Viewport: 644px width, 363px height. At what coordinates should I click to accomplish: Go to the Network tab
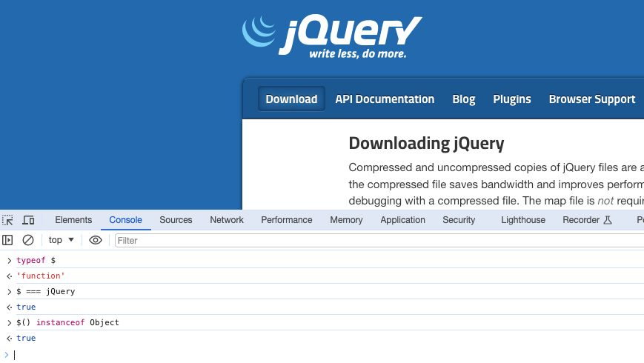click(x=227, y=220)
